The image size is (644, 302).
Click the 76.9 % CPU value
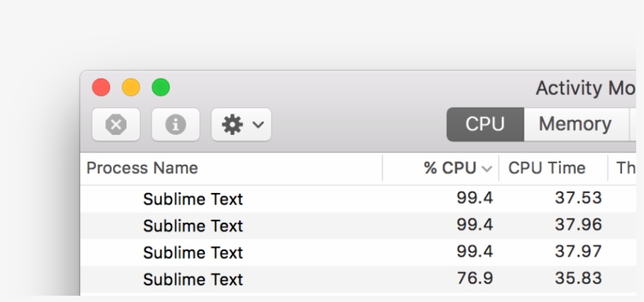click(x=475, y=278)
